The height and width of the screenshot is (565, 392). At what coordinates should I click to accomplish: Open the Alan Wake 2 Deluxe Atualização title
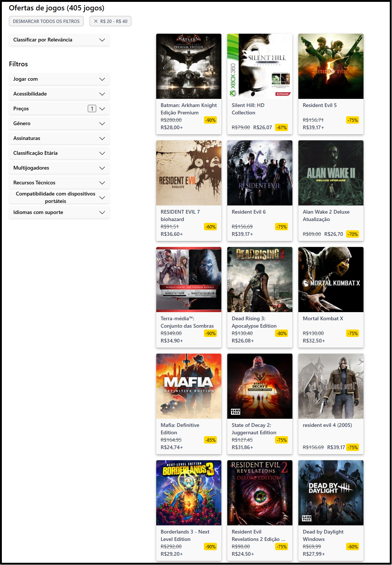(326, 215)
